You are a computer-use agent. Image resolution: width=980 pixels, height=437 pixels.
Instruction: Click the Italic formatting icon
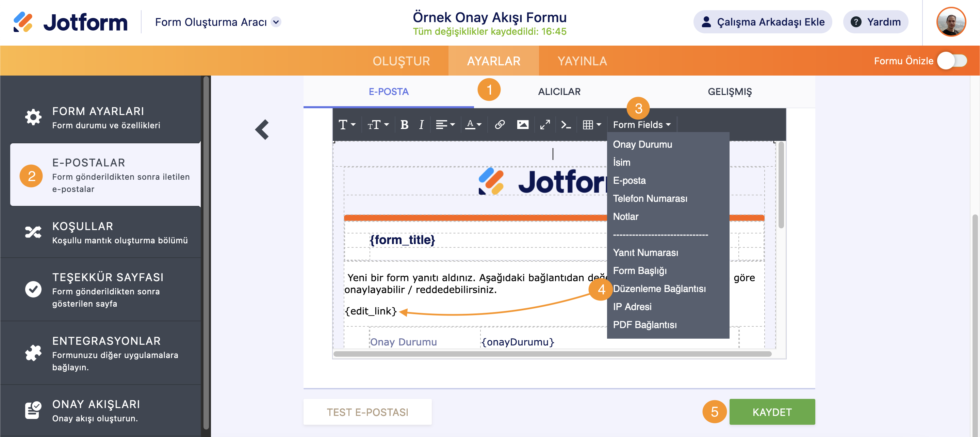tap(421, 125)
